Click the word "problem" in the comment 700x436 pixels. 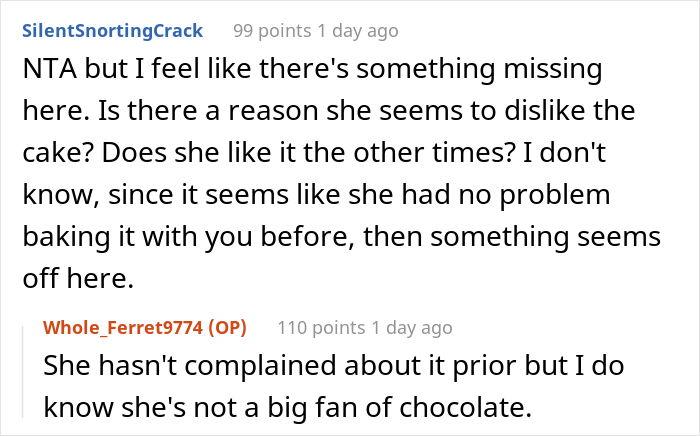pyautogui.click(x=554, y=196)
